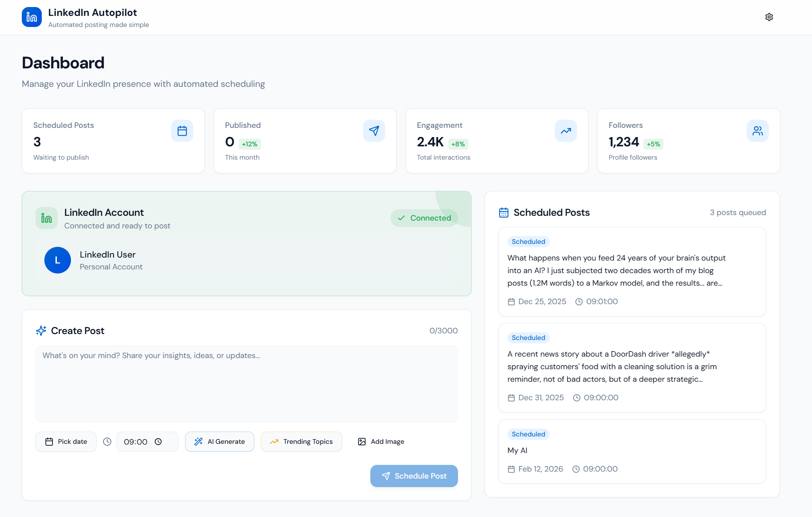Click the 0/3000 character counter
This screenshot has width=812, height=517.
coord(444,331)
